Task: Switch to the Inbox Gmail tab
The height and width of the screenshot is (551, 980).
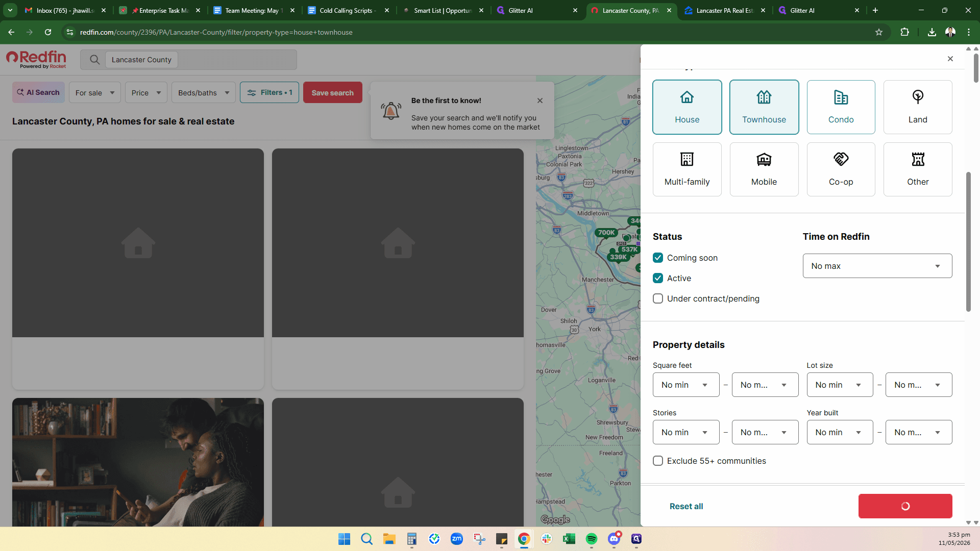Action: click(x=65, y=10)
